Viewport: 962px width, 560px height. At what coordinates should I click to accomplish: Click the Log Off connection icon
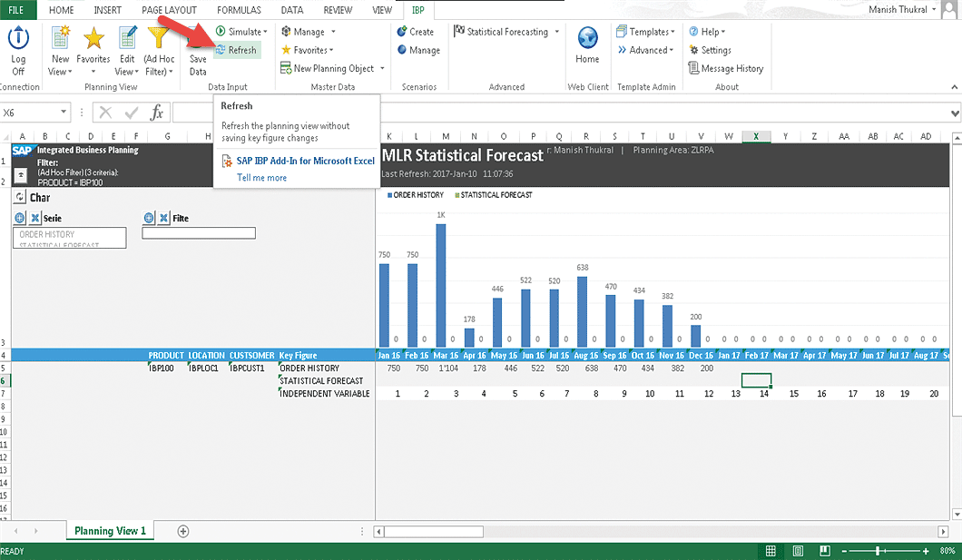[x=18, y=38]
